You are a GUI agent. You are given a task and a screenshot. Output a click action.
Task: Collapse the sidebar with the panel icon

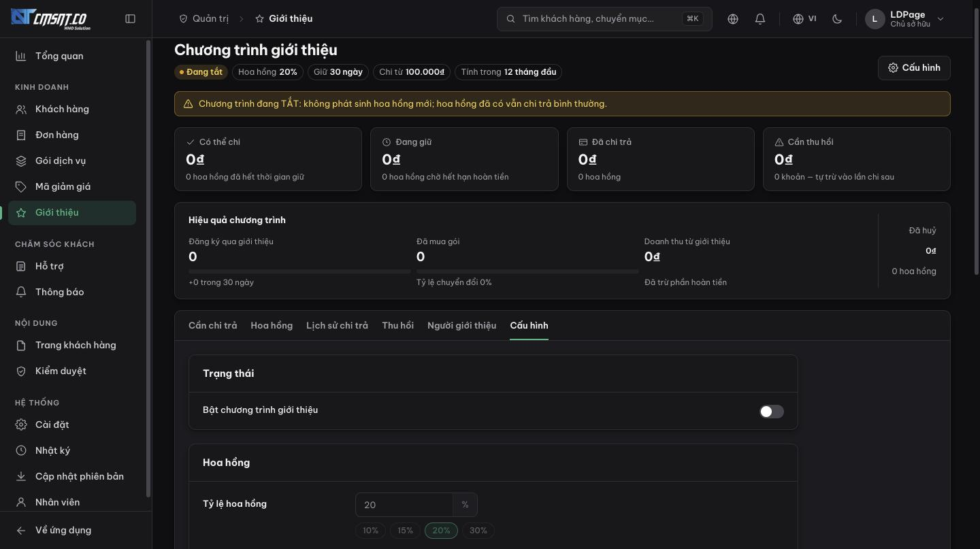coord(131,19)
